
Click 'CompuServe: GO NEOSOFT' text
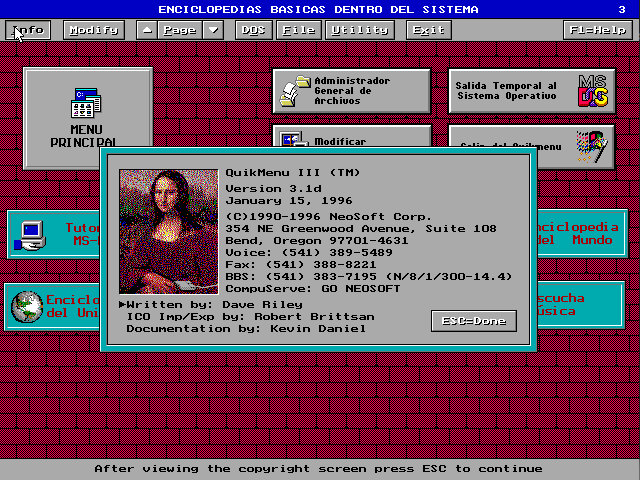point(313,289)
